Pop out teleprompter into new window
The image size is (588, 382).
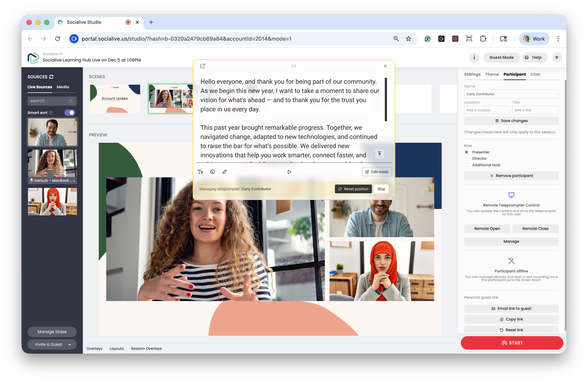203,66
